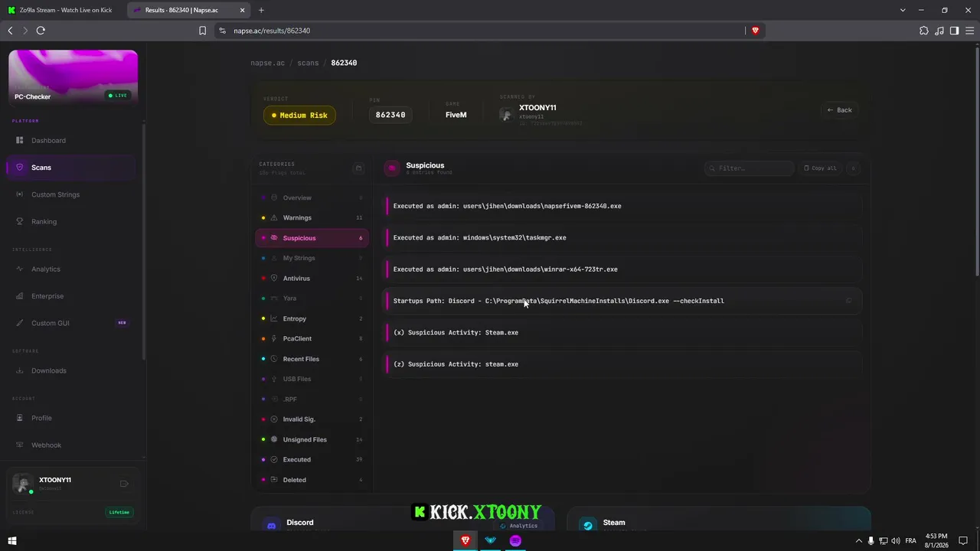Open the PcaClient category
Viewport: 980px width, 551px height.
pyautogui.click(x=312, y=338)
